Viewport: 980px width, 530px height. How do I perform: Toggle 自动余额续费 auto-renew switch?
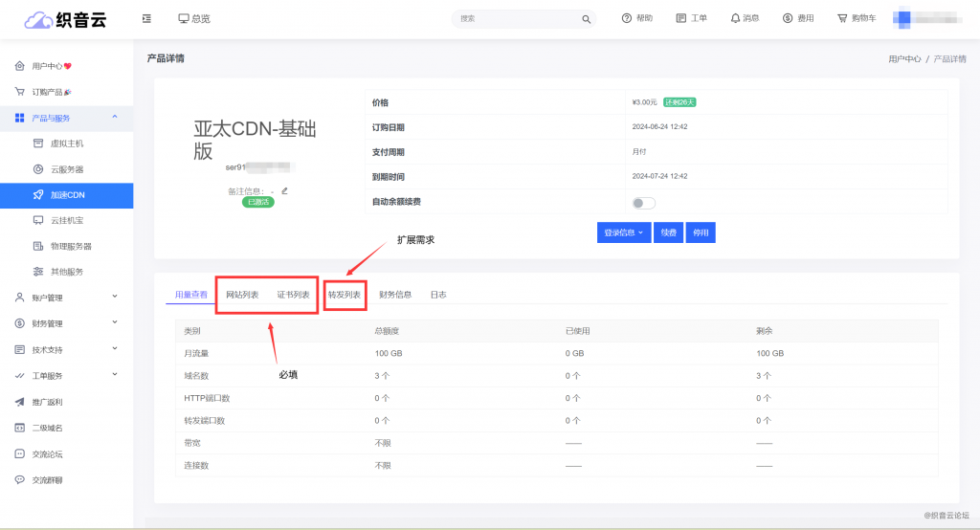tap(643, 203)
